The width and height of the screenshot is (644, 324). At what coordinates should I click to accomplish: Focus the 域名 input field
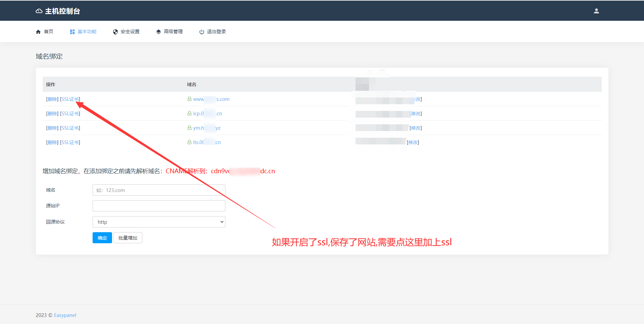[x=159, y=190]
